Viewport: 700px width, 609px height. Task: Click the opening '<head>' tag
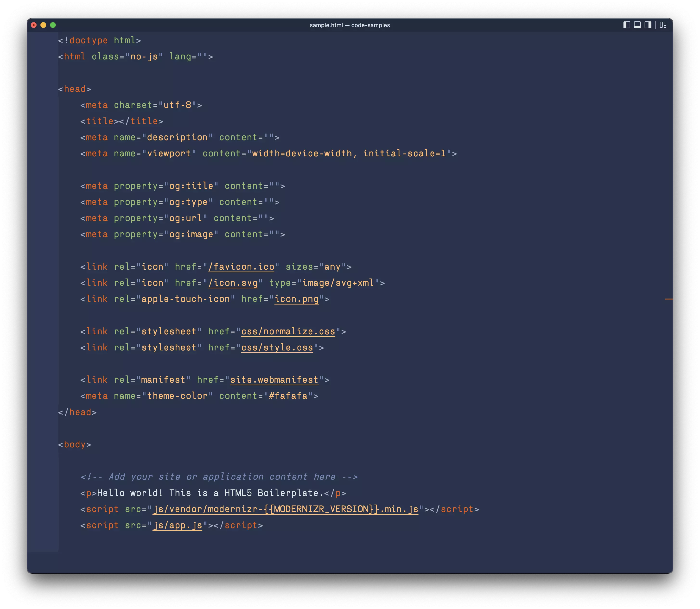(74, 89)
